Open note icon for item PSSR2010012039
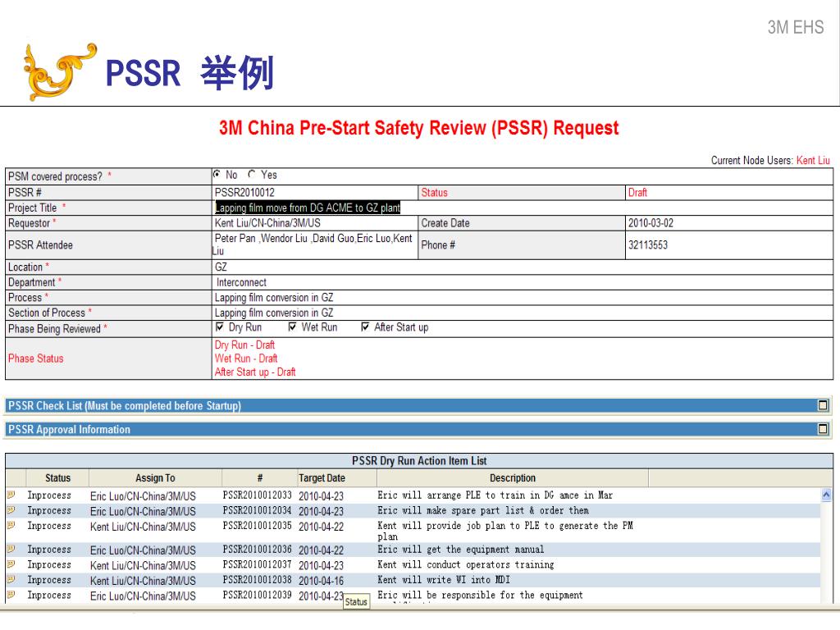 pyautogui.click(x=11, y=595)
